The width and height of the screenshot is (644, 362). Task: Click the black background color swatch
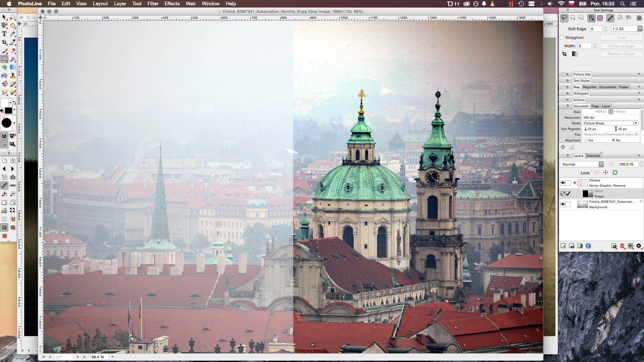pos(8,111)
